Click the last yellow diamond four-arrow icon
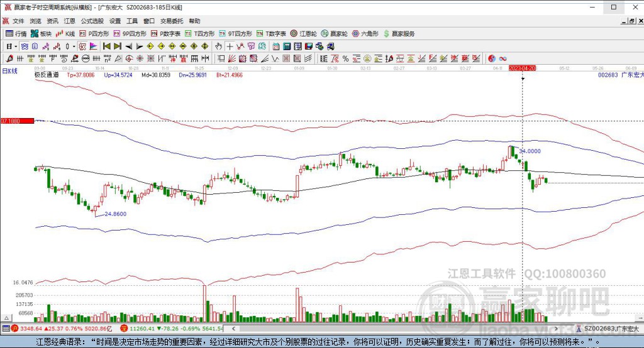644x348 pixels. pyautogui.click(x=204, y=46)
